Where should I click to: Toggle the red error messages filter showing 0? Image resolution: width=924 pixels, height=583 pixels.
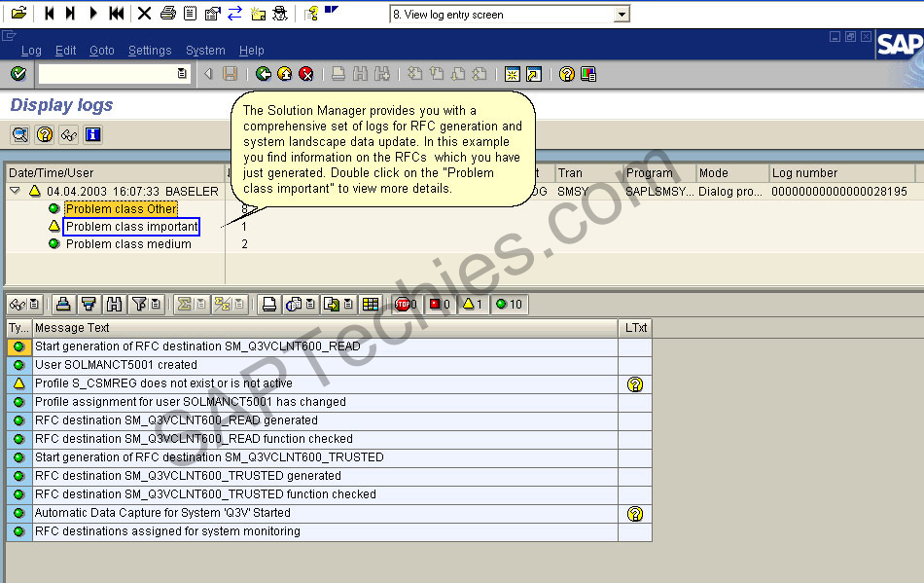pos(438,304)
